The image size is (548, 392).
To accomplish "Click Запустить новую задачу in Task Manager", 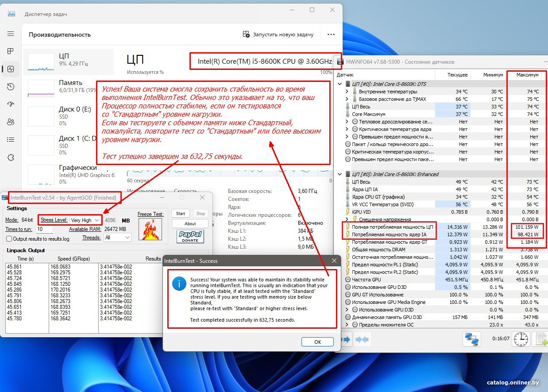I will [x=278, y=35].
